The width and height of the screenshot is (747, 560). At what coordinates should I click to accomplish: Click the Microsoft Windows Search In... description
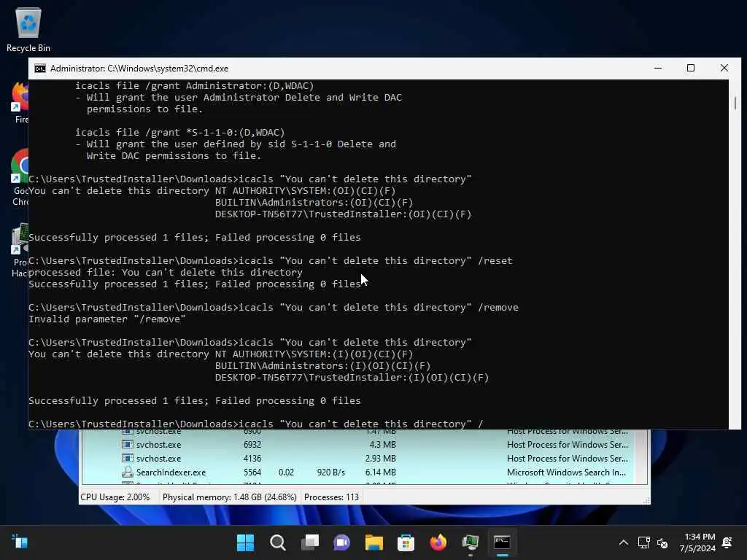pyautogui.click(x=566, y=472)
